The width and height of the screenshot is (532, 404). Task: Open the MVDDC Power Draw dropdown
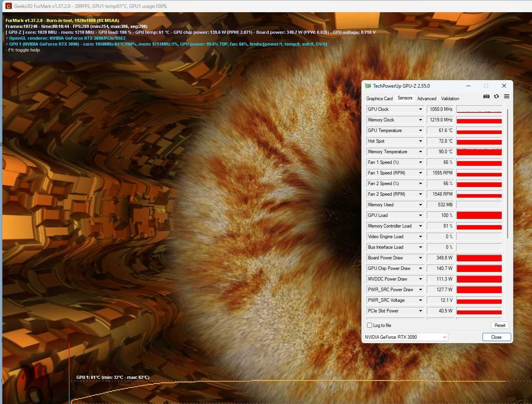pos(420,279)
